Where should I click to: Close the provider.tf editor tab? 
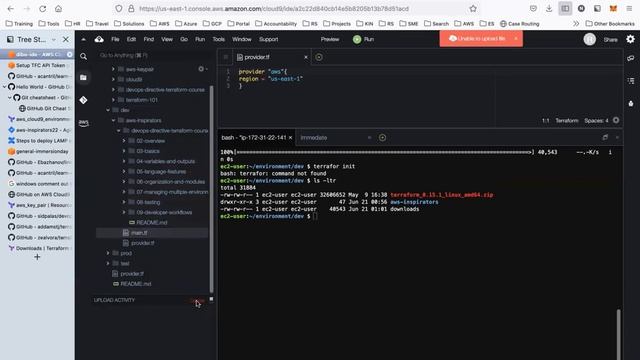click(306, 57)
